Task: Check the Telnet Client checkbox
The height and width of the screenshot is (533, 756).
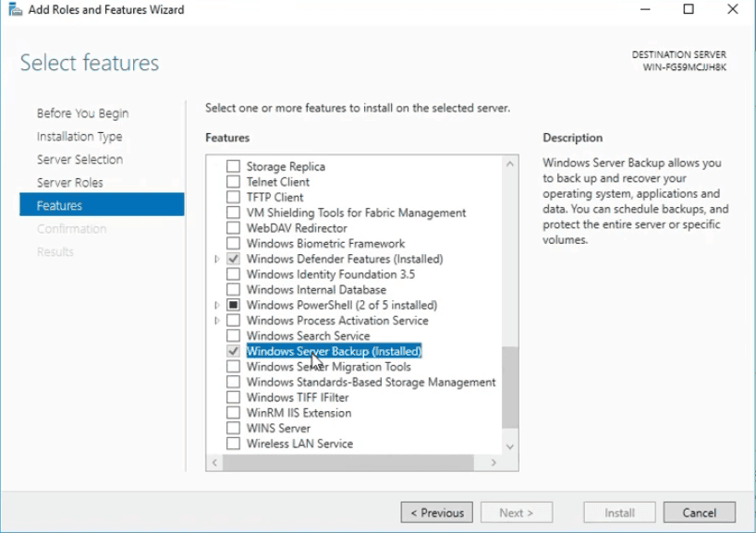Action: click(234, 182)
